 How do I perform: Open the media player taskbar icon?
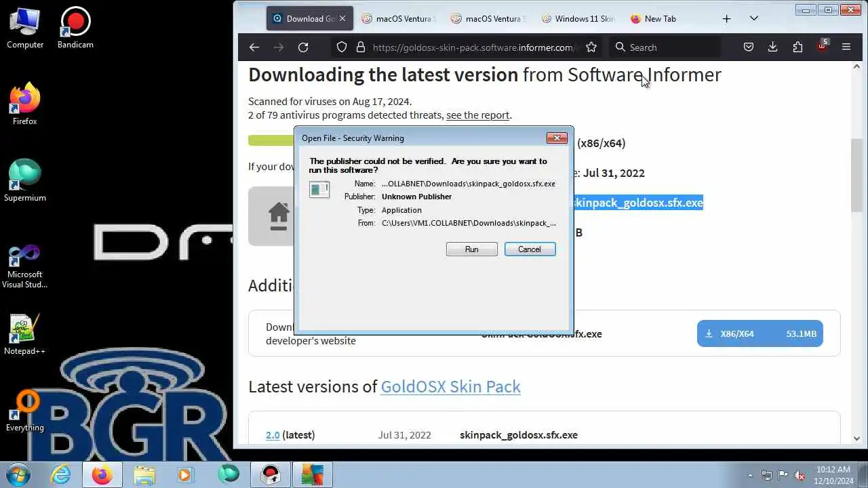point(186,474)
